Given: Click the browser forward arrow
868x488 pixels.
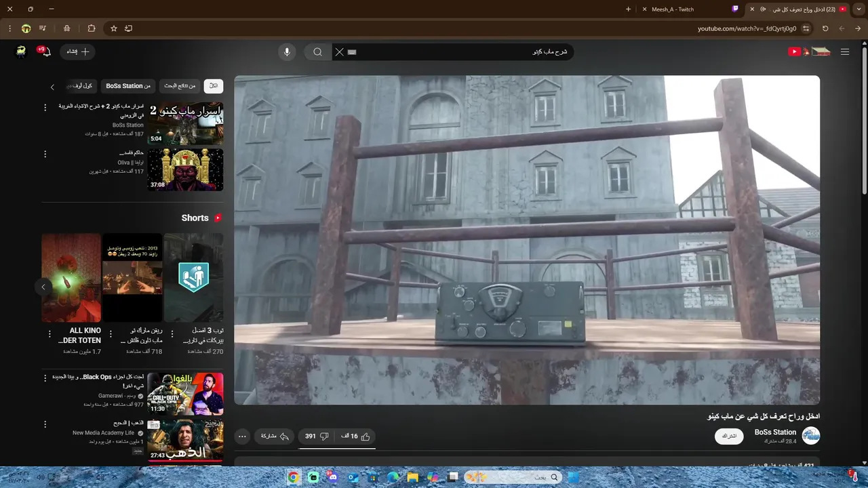Looking at the screenshot, I should 858,28.
